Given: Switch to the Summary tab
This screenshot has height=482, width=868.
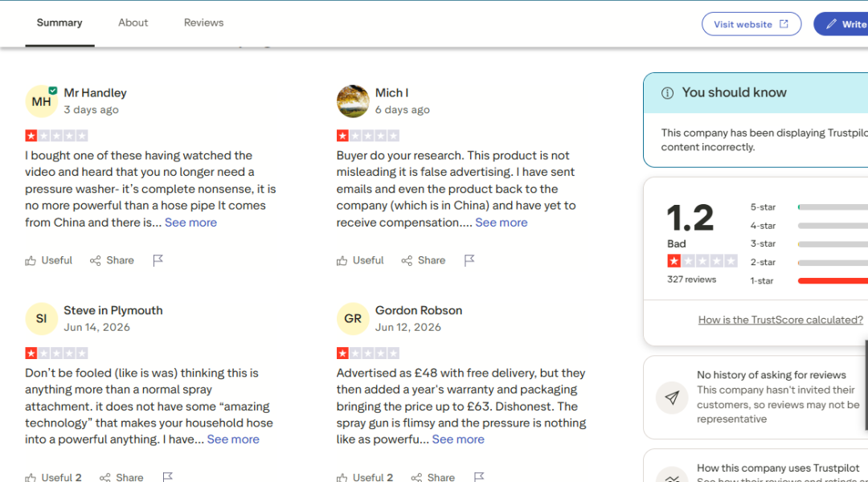Looking at the screenshot, I should (59, 22).
